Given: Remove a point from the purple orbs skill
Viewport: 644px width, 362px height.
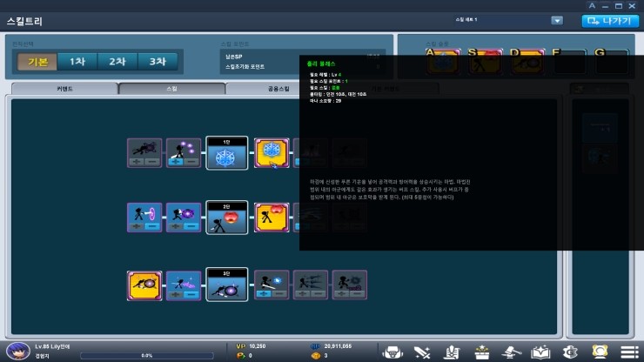Looking at the screenshot, I should [x=191, y=162].
